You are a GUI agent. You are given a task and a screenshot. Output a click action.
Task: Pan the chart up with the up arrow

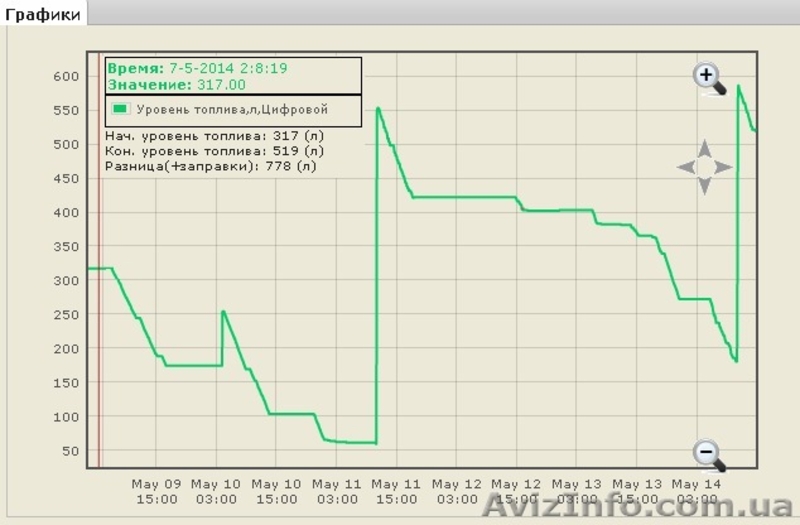pos(704,148)
